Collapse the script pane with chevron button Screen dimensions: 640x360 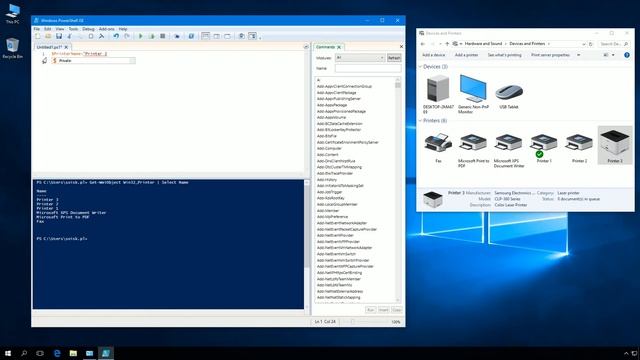[x=306, y=47]
